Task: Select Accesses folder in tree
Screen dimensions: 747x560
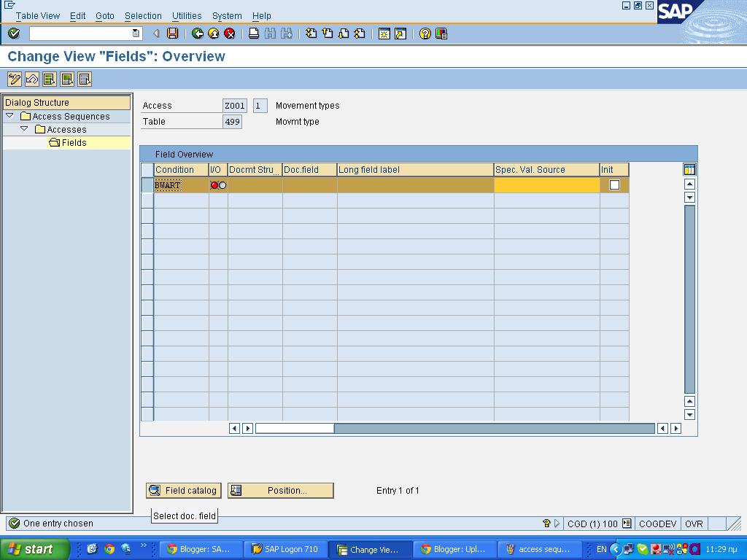Action: [66, 129]
